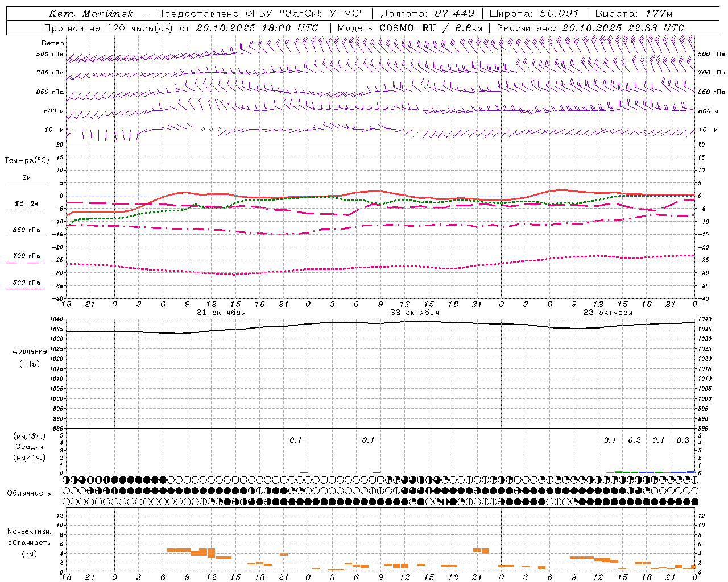Click the '0.2' precipitation value
The image size is (728, 582).
[x=634, y=440]
